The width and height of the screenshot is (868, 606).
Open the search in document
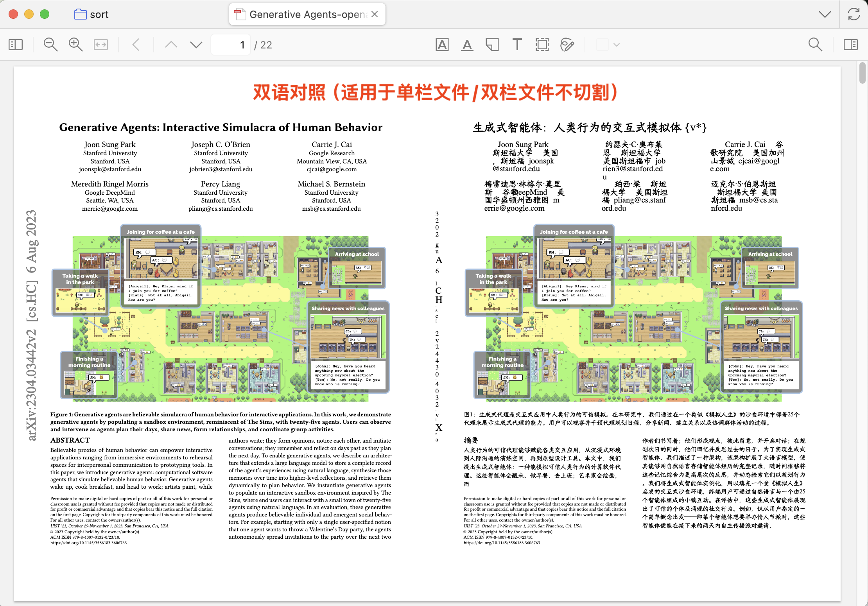tap(815, 44)
